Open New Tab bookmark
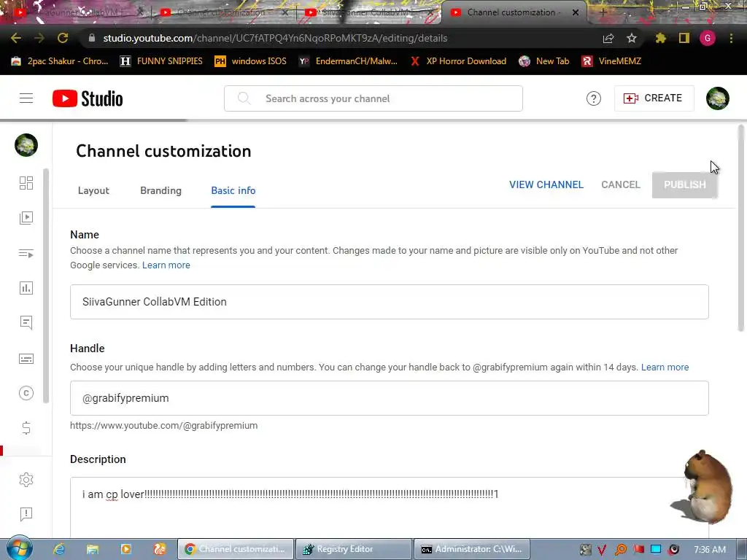 [x=544, y=61]
